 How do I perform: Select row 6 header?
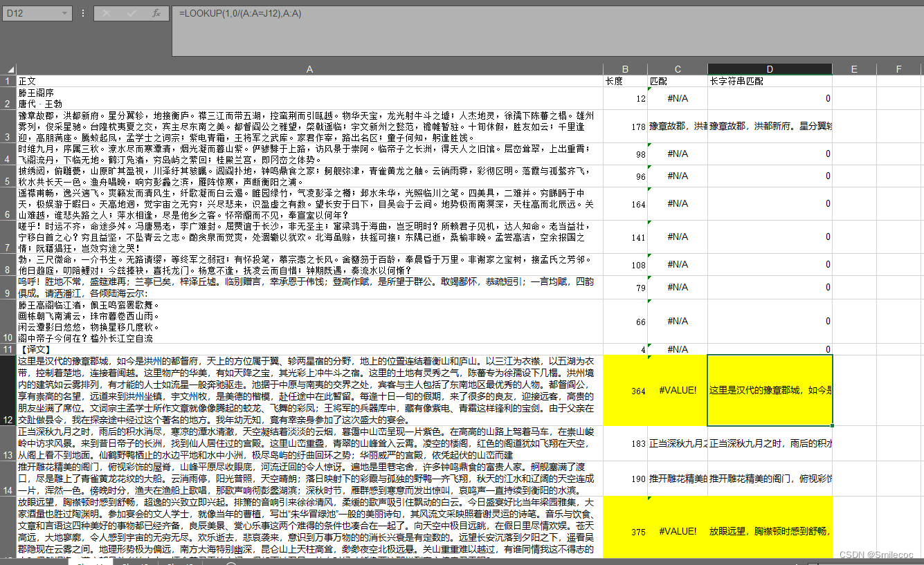coord(8,205)
